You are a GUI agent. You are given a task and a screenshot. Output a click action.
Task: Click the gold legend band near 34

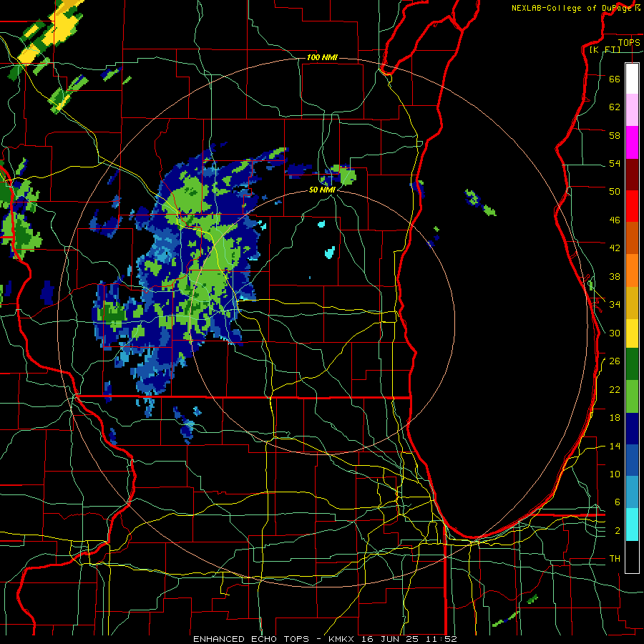632,303
